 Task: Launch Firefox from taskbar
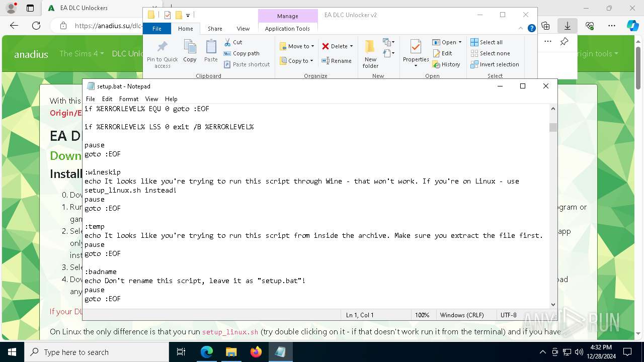click(256, 352)
